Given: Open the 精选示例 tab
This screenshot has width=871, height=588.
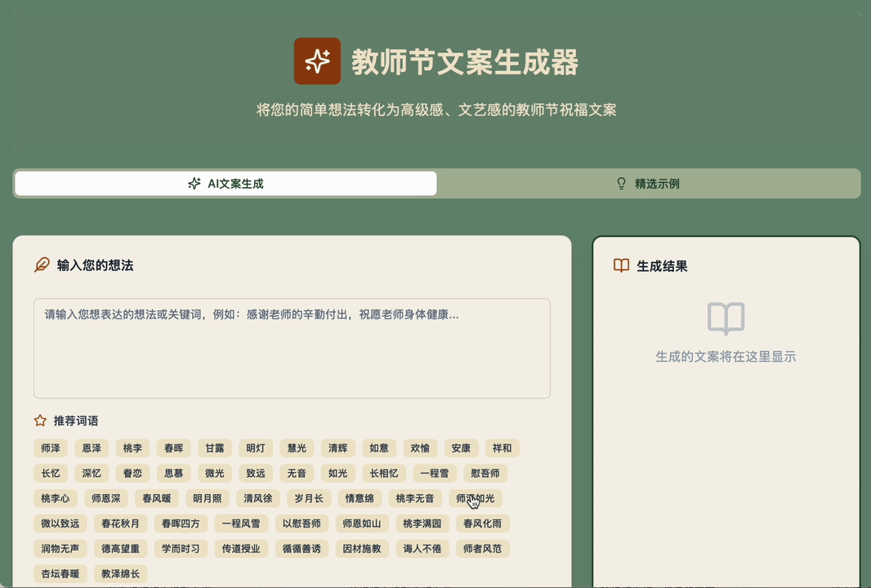Looking at the screenshot, I should tap(648, 184).
